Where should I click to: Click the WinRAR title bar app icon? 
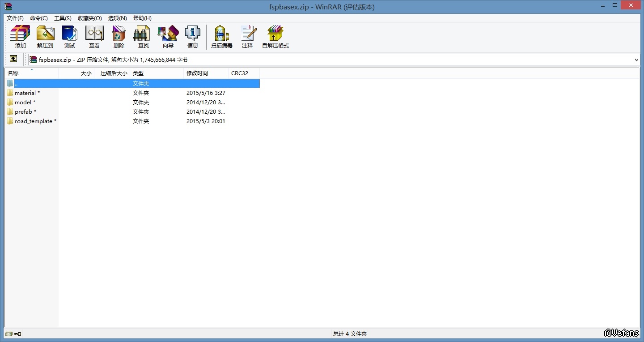8,7
